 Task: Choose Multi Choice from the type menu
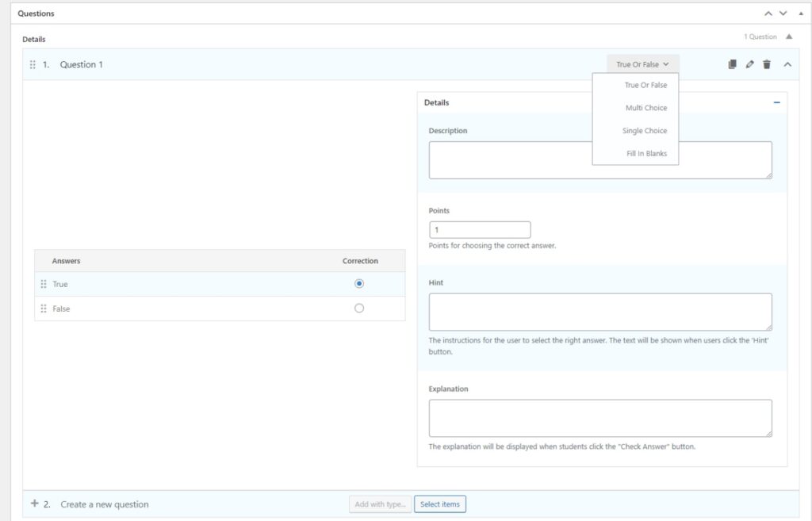click(645, 108)
